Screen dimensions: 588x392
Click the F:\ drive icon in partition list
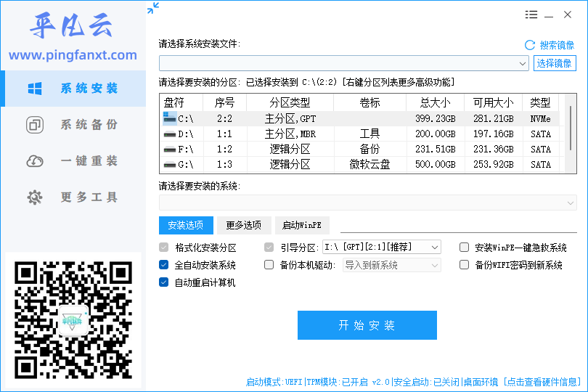pyautogui.click(x=169, y=150)
